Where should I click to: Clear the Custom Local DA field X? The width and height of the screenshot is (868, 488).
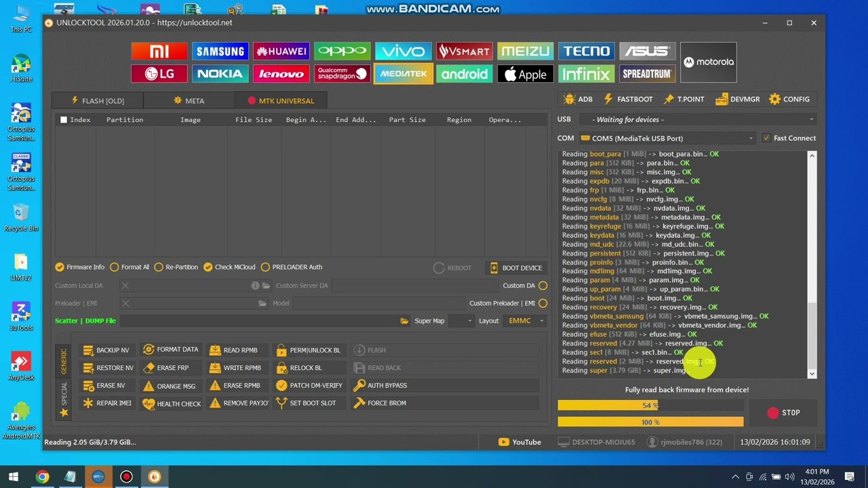(x=125, y=285)
